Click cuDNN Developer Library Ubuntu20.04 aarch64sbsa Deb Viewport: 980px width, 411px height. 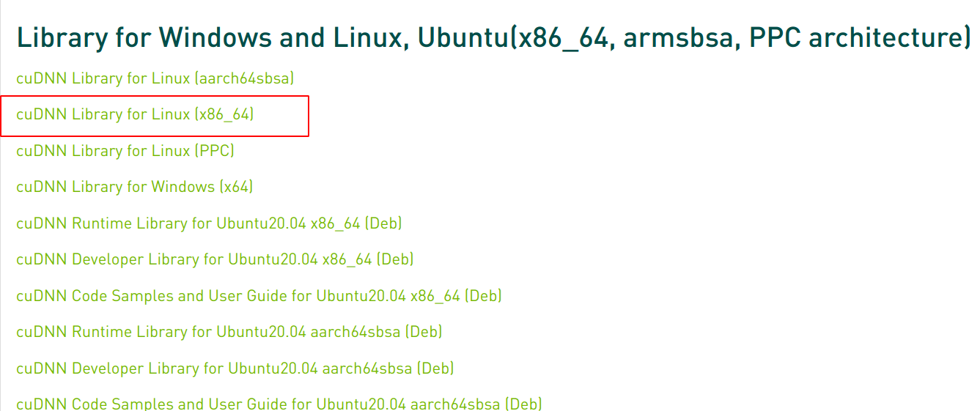(x=235, y=369)
